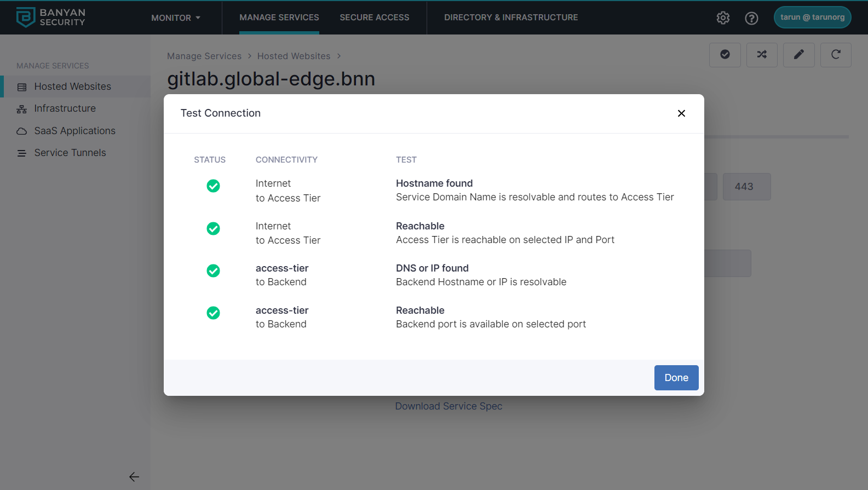
Task: Close the Test Connection dialog
Action: click(681, 113)
